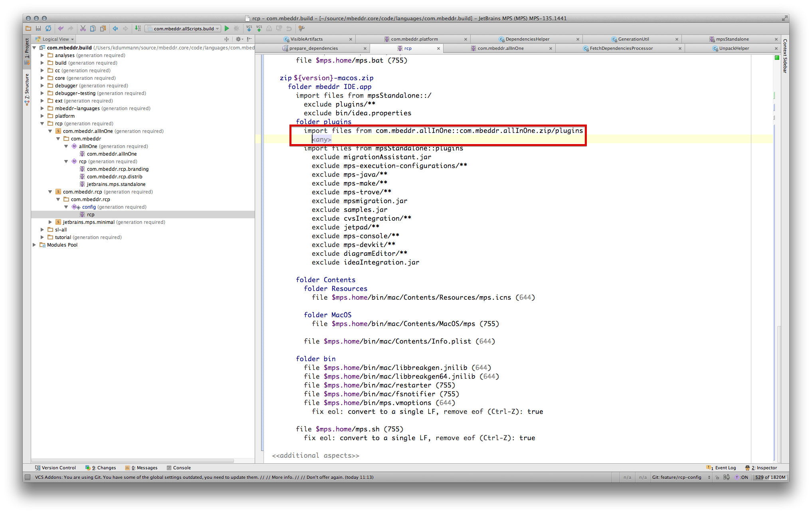Open the Git: feature/rcp-config branch menu
This screenshot has height=514, width=812.
tap(681, 477)
